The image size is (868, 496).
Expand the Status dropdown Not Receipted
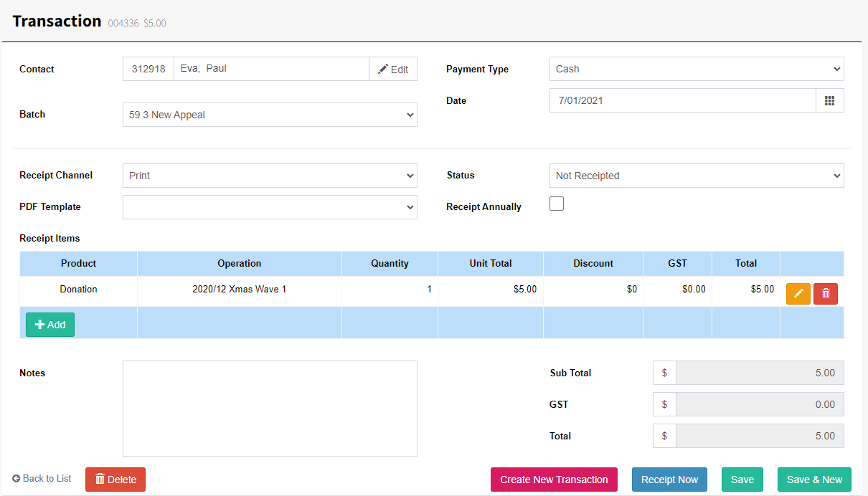click(697, 176)
